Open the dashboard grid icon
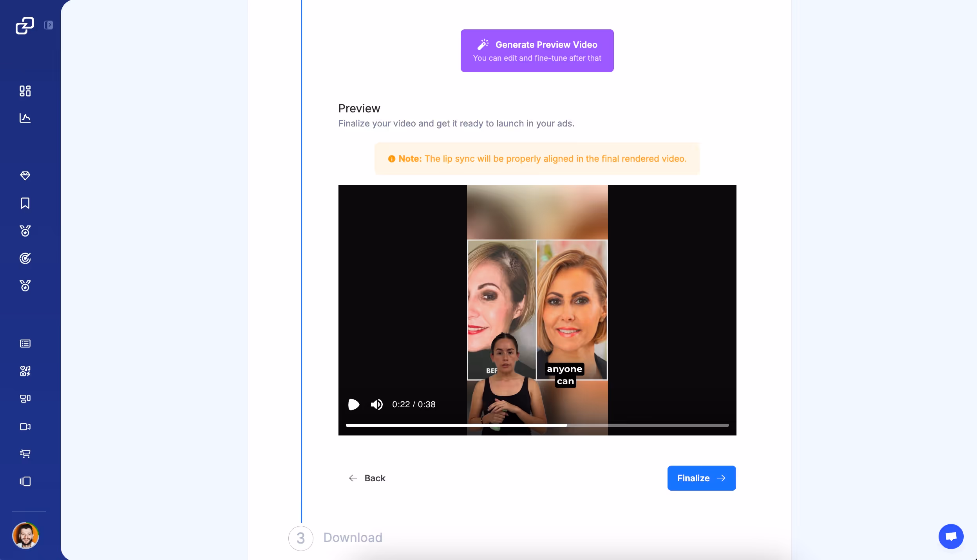Screen dimensions: 977x560 coord(25,91)
